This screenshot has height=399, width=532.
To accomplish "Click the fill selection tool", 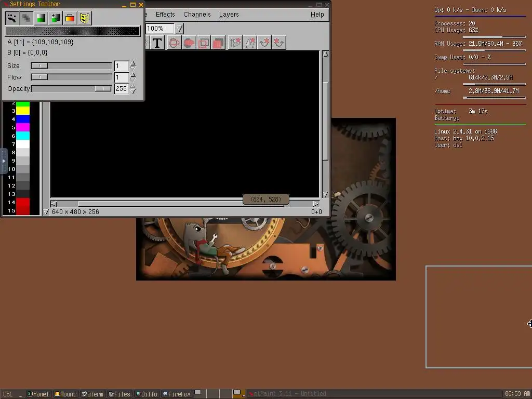I will [x=218, y=43].
